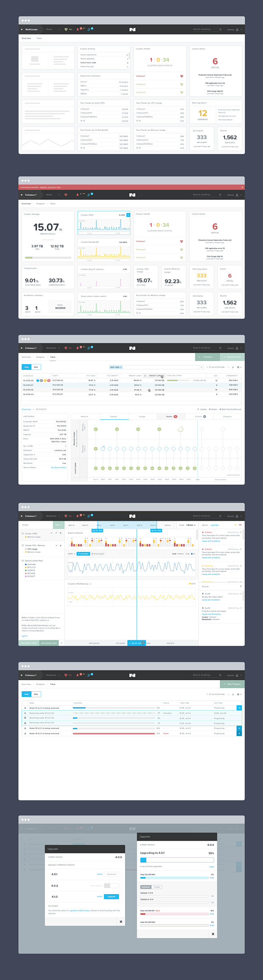Expand the Cluster CPU/Memory chart dropdown

(x=90, y=584)
